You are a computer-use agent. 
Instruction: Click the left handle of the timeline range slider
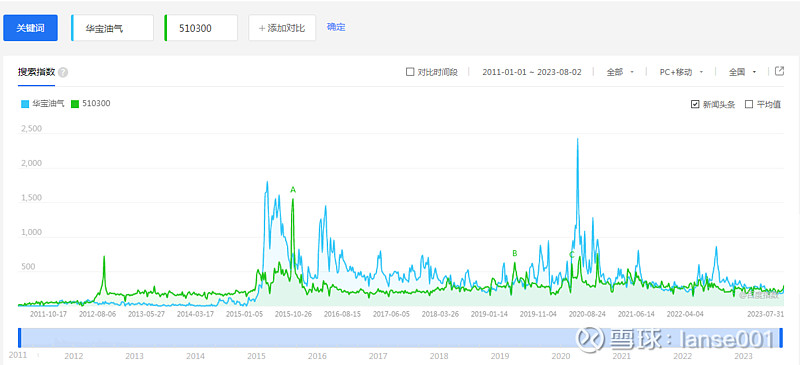click(19, 338)
